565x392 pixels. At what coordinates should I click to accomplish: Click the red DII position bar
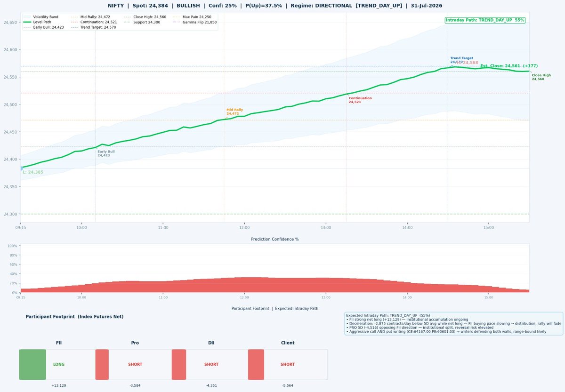(179, 364)
